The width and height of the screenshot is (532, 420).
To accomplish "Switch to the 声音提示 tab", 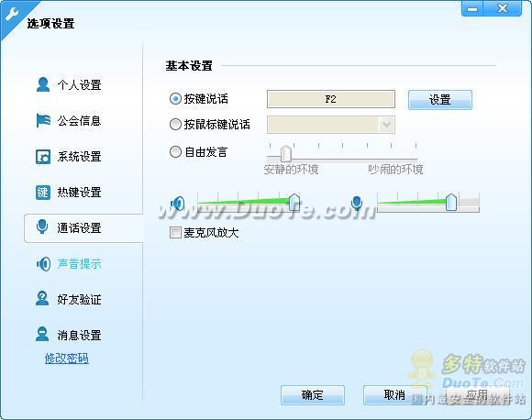I will [x=79, y=264].
